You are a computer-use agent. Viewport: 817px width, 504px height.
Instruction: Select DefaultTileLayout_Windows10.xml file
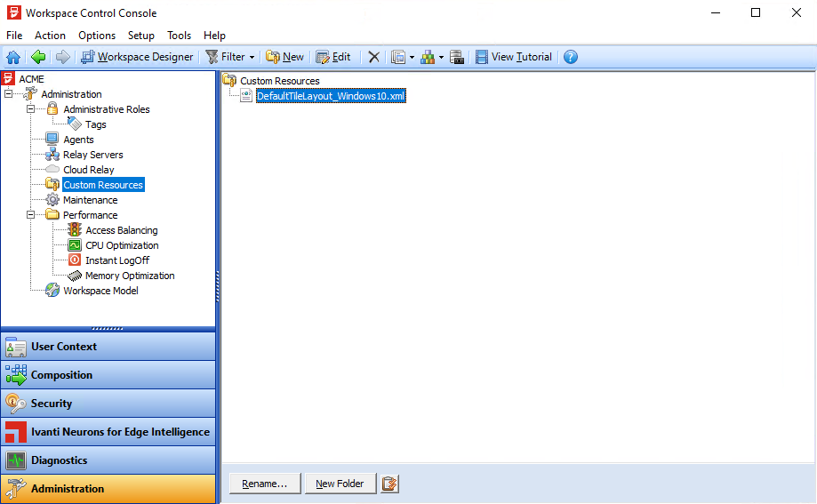[x=331, y=96]
